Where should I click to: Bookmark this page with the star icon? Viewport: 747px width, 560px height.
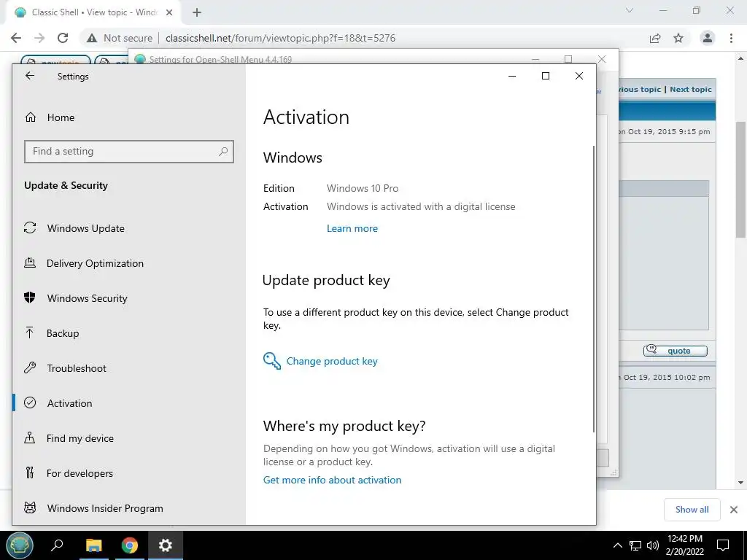point(678,38)
